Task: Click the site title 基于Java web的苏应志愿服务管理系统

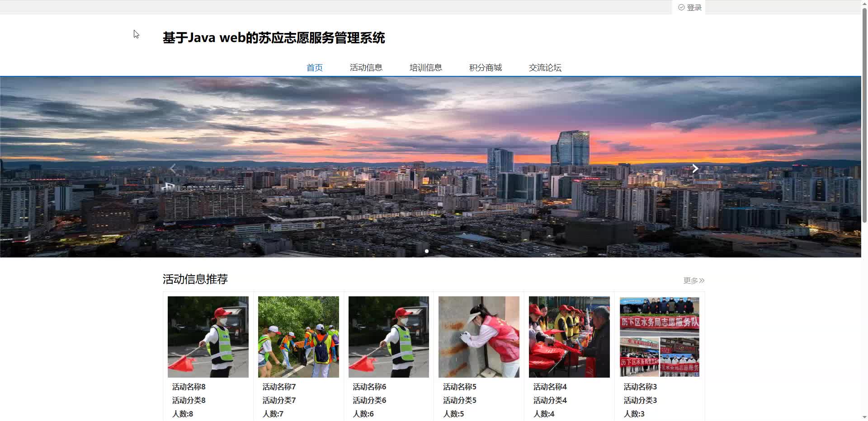Action: (x=274, y=38)
